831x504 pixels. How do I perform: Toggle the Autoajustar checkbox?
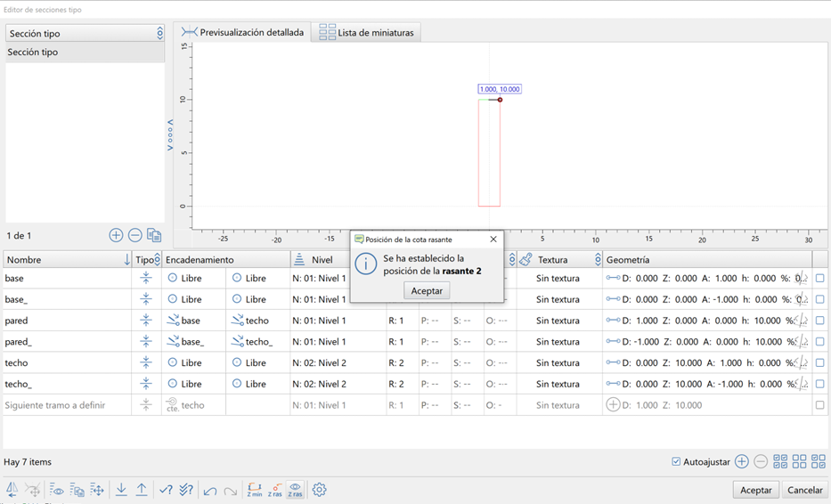point(676,462)
